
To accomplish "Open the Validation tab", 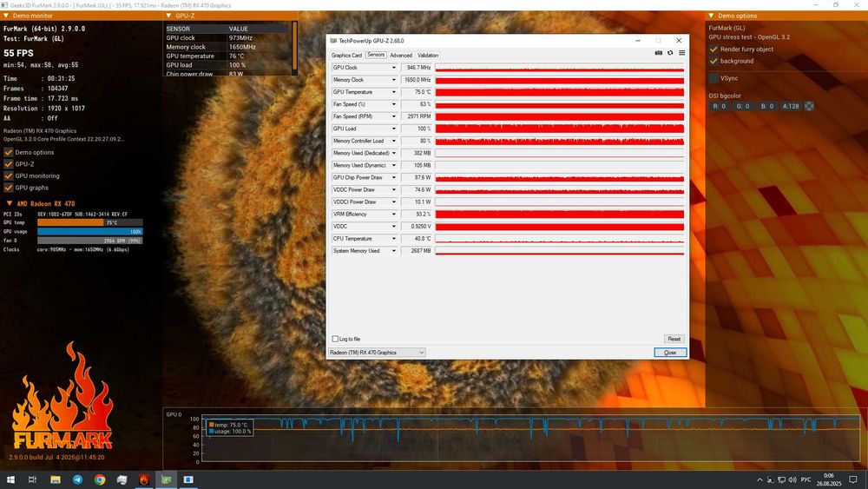I will [428, 56].
